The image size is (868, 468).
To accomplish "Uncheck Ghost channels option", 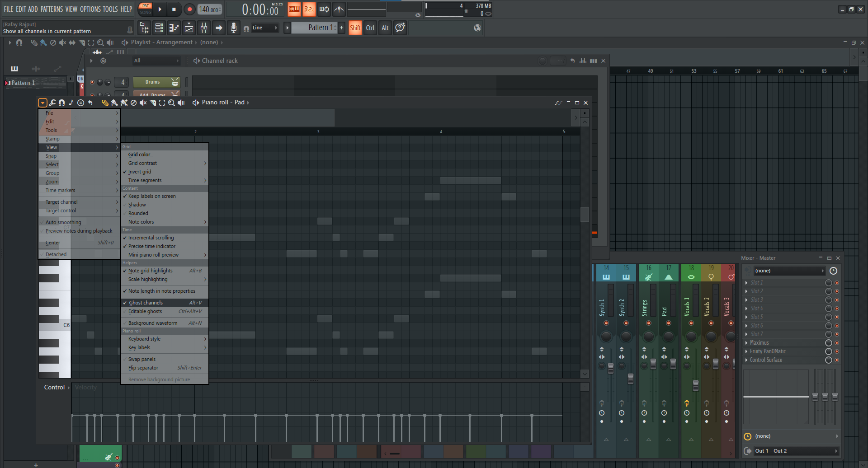I will [146, 303].
